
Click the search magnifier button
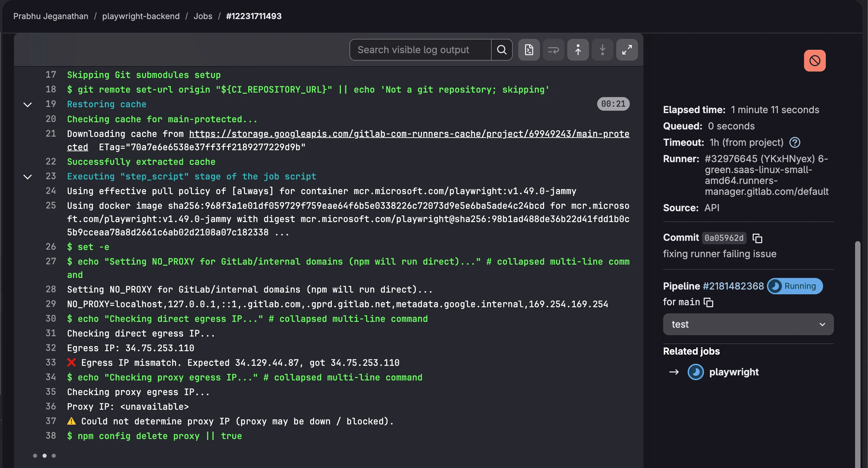tap(502, 50)
